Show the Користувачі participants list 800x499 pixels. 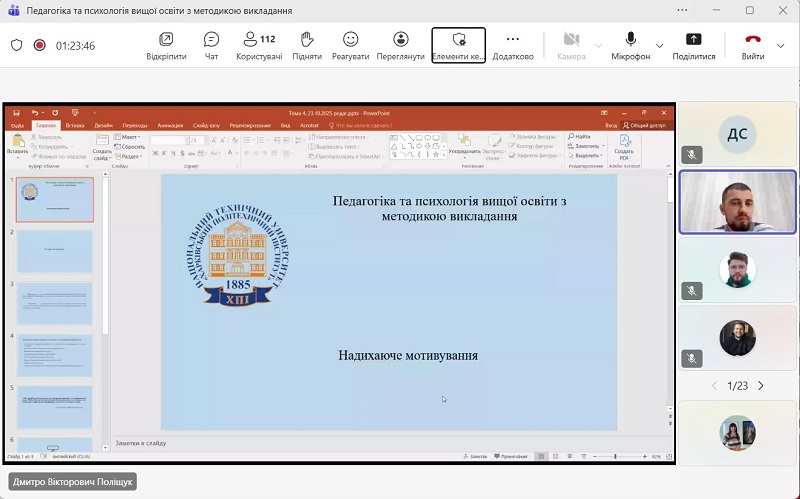coord(256,45)
